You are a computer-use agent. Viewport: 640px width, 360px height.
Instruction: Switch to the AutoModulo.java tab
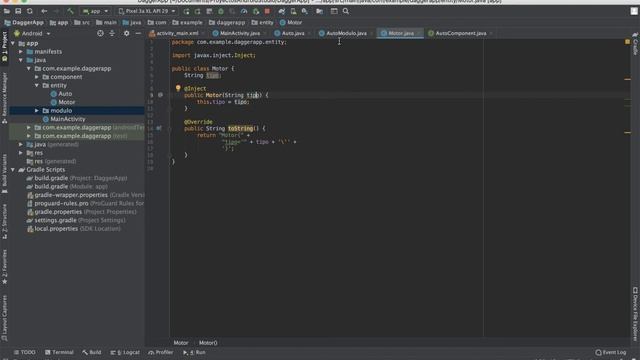[346, 33]
